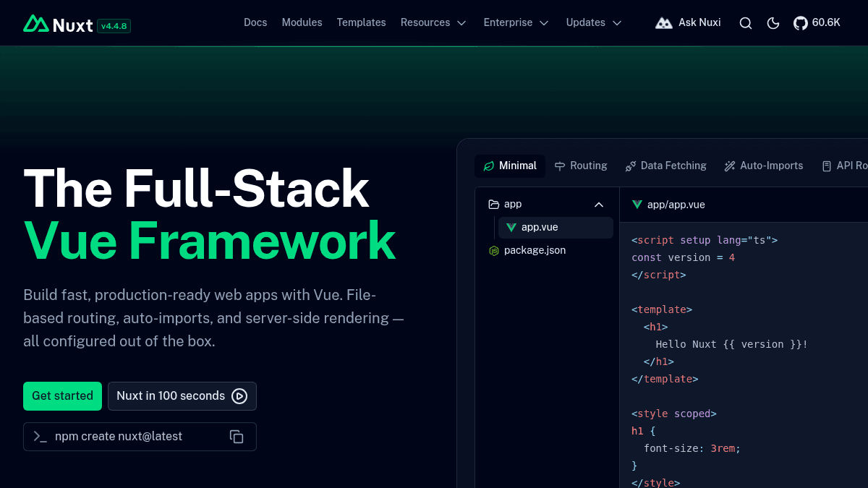This screenshot has width=868, height=488.
Task: Click the terminal prompt icon
Action: 41,437
